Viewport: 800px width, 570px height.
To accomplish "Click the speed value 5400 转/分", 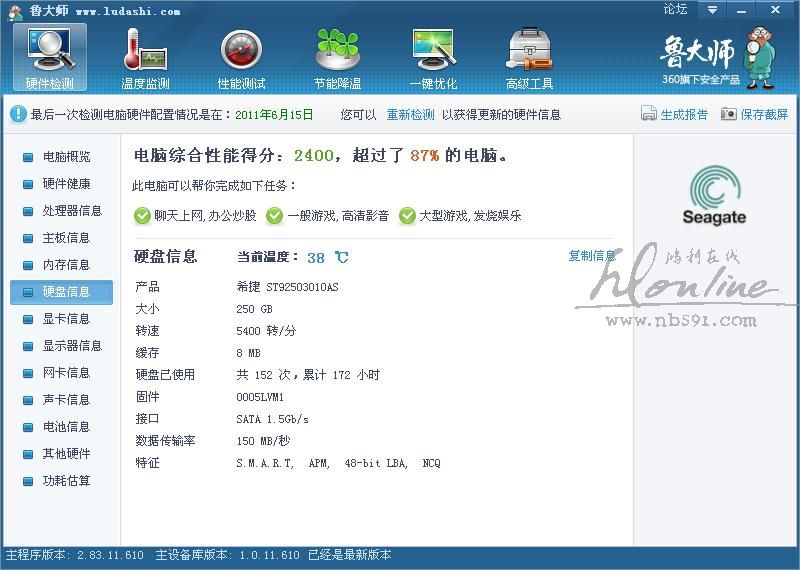I will [x=266, y=331].
